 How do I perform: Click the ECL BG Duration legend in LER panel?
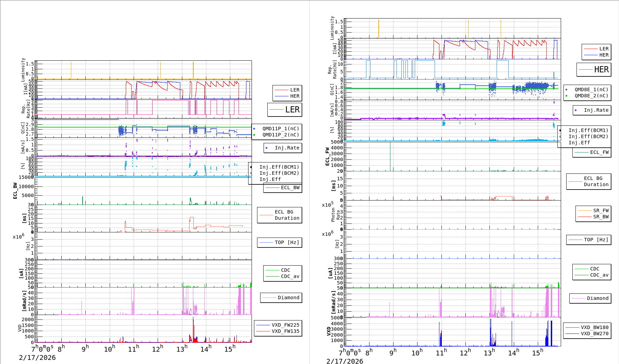point(280,215)
